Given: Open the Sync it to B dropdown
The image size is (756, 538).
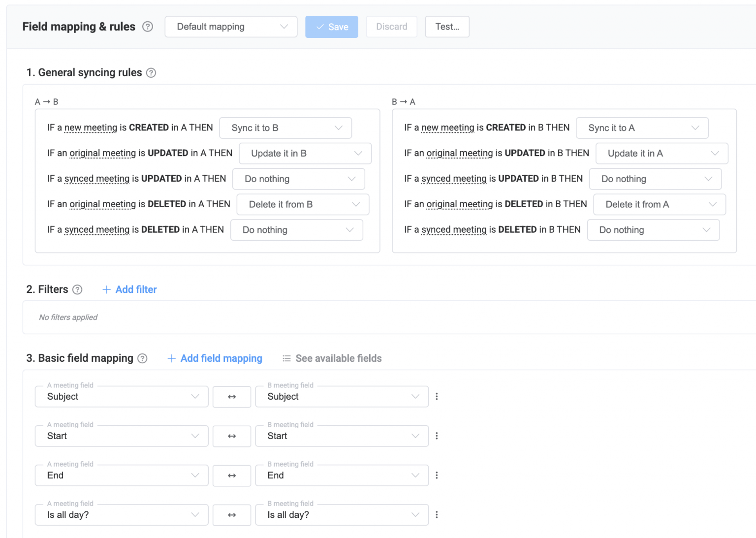Looking at the screenshot, I should 285,127.
